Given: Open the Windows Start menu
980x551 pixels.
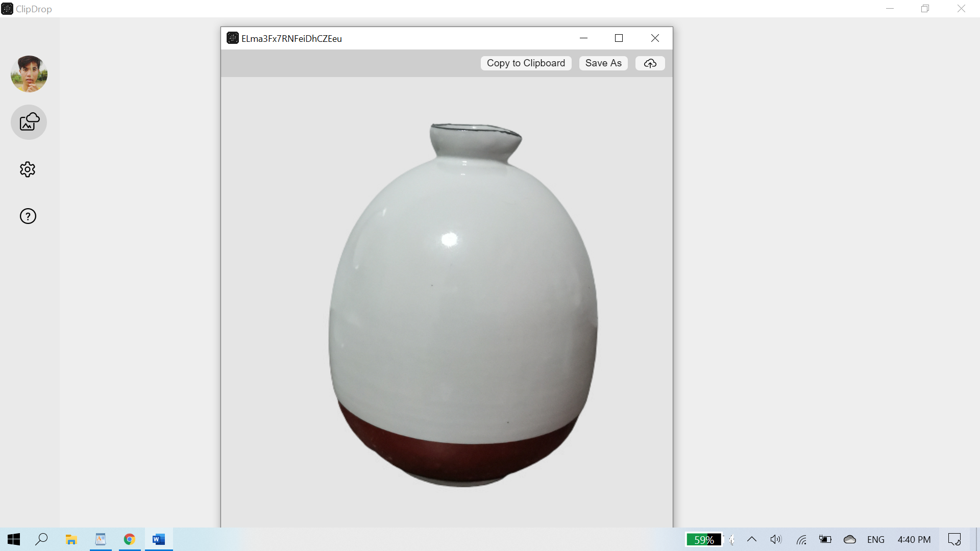Looking at the screenshot, I should pos(14,539).
